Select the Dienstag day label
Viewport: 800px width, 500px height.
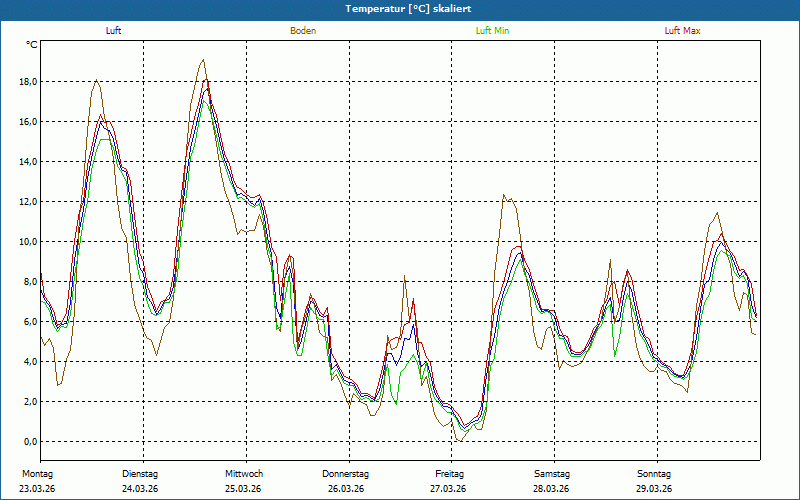(x=140, y=473)
